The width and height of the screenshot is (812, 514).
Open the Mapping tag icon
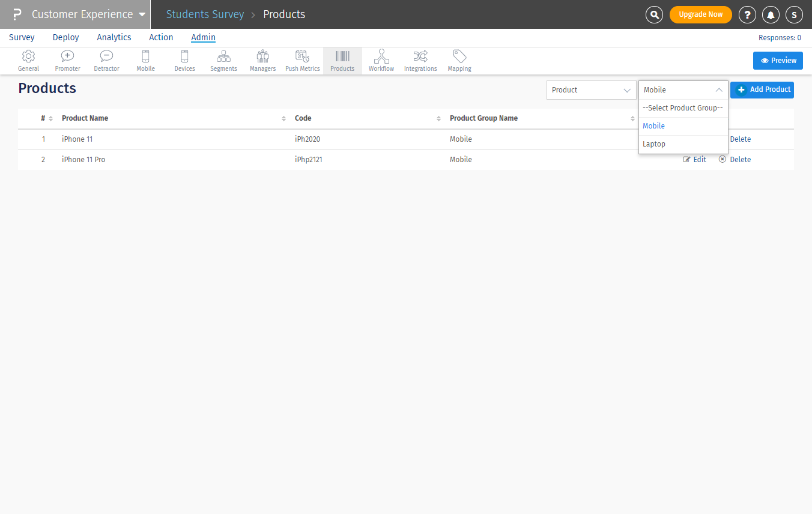click(x=459, y=57)
